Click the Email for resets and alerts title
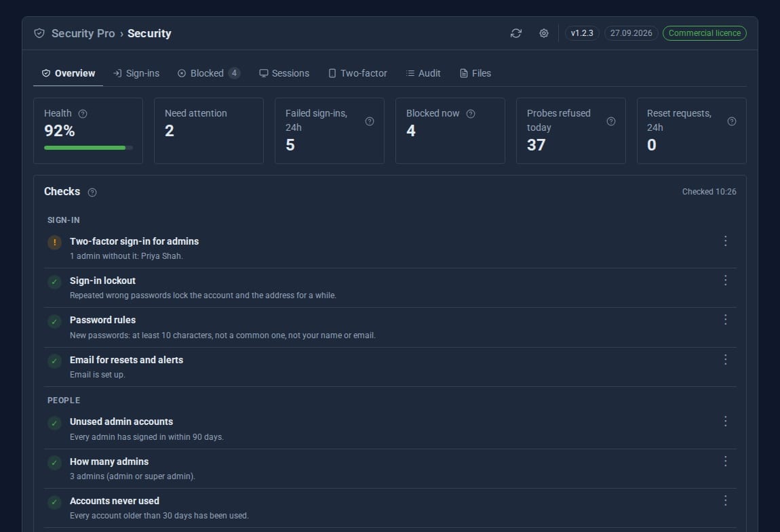Image resolution: width=780 pixels, height=532 pixels. point(126,359)
